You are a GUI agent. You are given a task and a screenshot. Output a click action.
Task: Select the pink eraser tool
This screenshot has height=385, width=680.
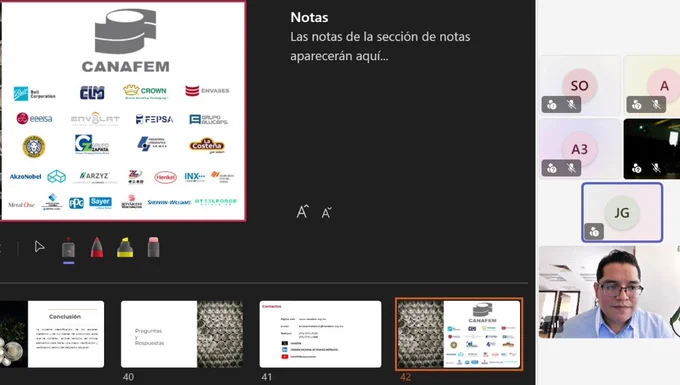(154, 247)
